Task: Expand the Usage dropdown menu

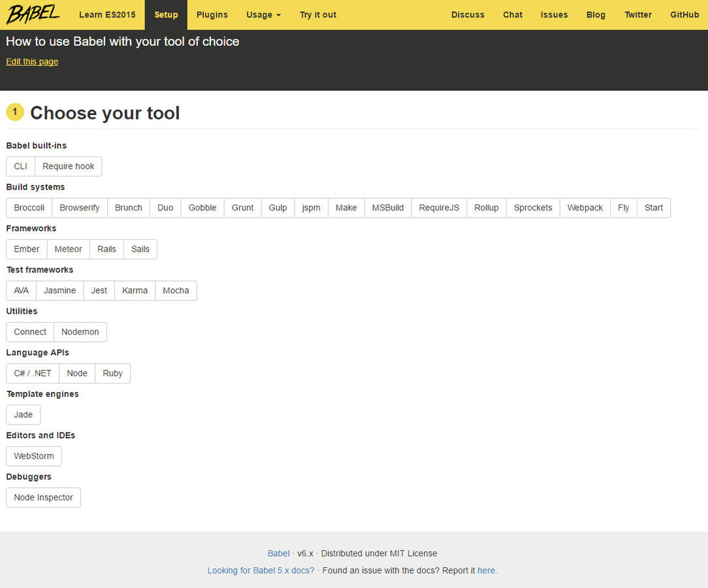Action: pyautogui.click(x=264, y=15)
